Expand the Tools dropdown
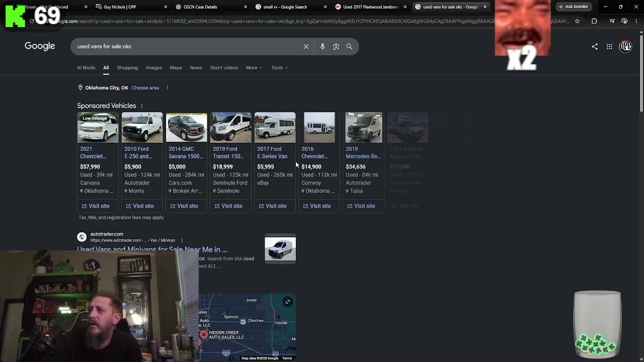This screenshot has width=644, height=362. (x=279, y=68)
